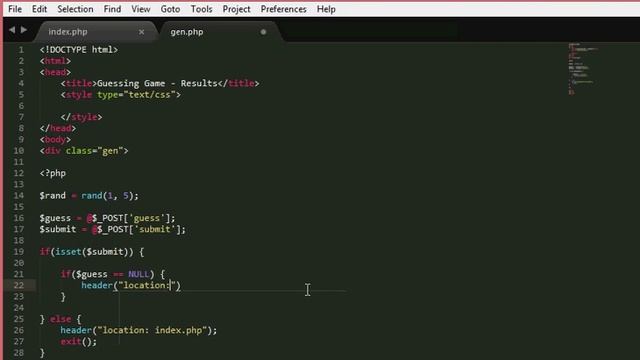Click the header("location:") line 22
640x360 pixels.
[x=131, y=285]
